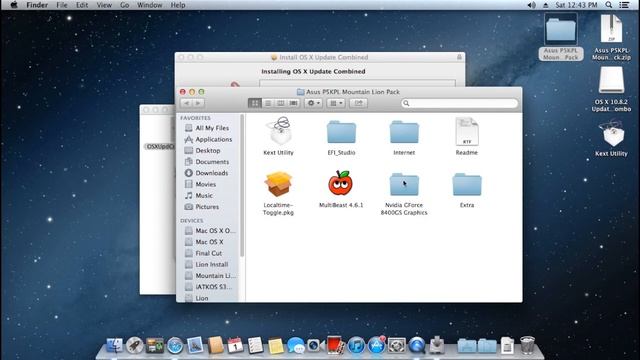Select Kext Utility icon on desktop
Screen dimensions: 640x360
(x=611, y=138)
